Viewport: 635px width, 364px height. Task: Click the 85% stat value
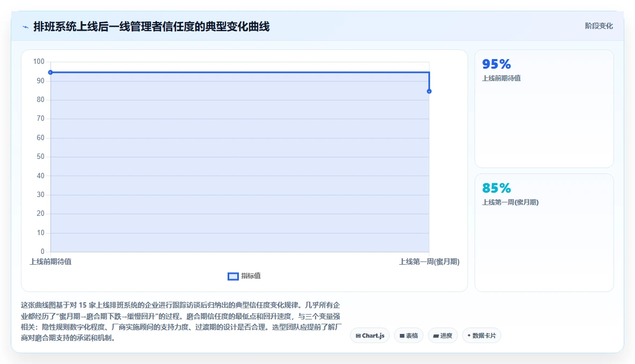[497, 188]
